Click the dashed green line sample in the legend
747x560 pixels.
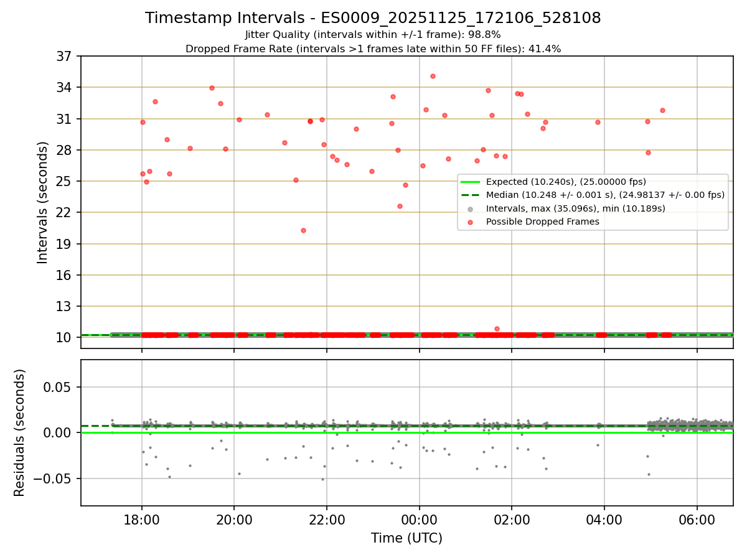(470, 195)
